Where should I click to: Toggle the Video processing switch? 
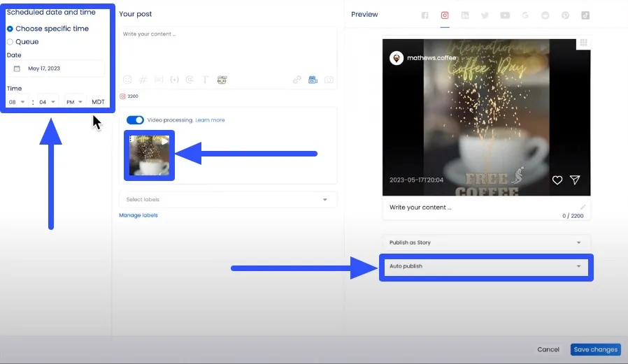pos(135,120)
